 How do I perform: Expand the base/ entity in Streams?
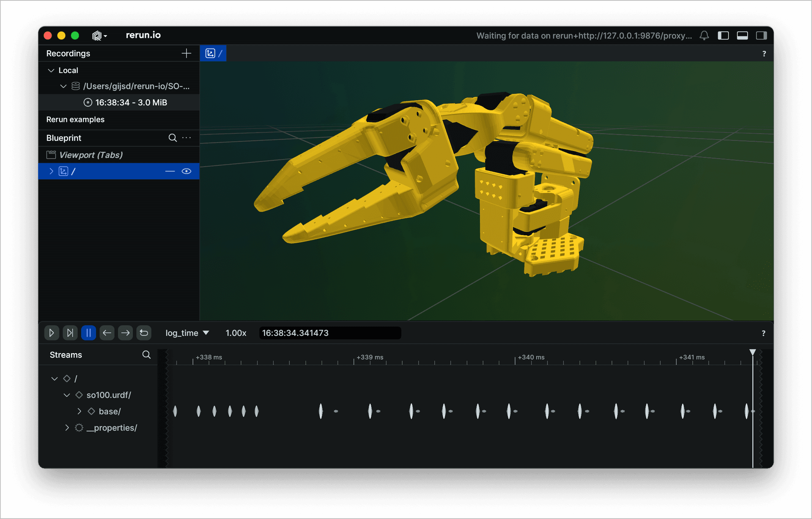pyautogui.click(x=79, y=411)
